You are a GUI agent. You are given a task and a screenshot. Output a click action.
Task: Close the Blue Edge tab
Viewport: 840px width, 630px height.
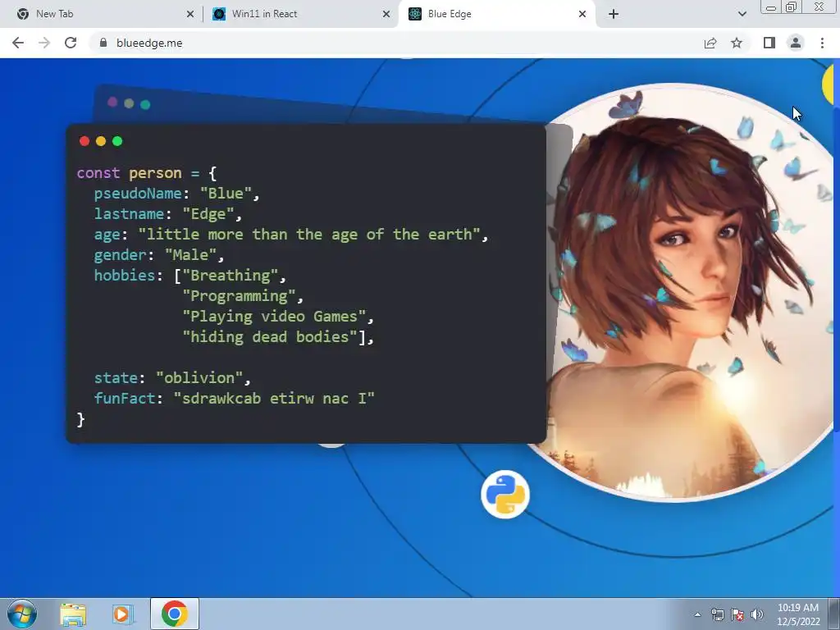pyautogui.click(x=582, y=14)
